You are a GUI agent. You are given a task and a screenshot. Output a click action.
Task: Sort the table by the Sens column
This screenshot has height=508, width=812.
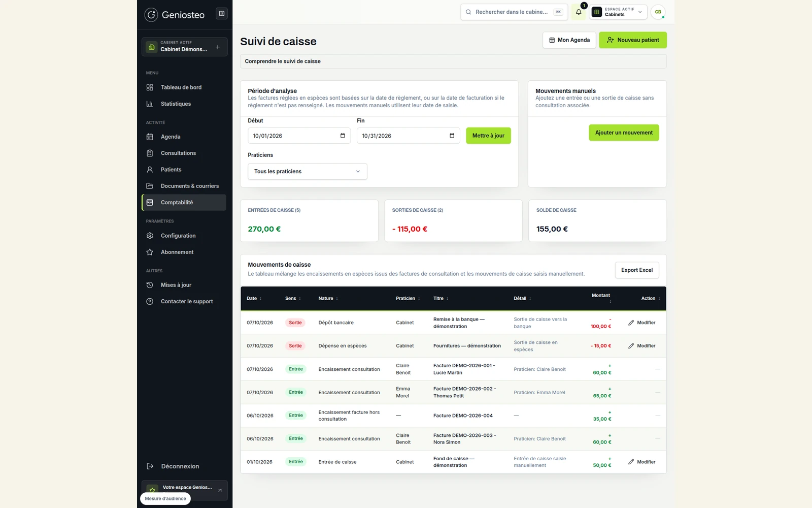pyautogui.click(x=293, y=299)
